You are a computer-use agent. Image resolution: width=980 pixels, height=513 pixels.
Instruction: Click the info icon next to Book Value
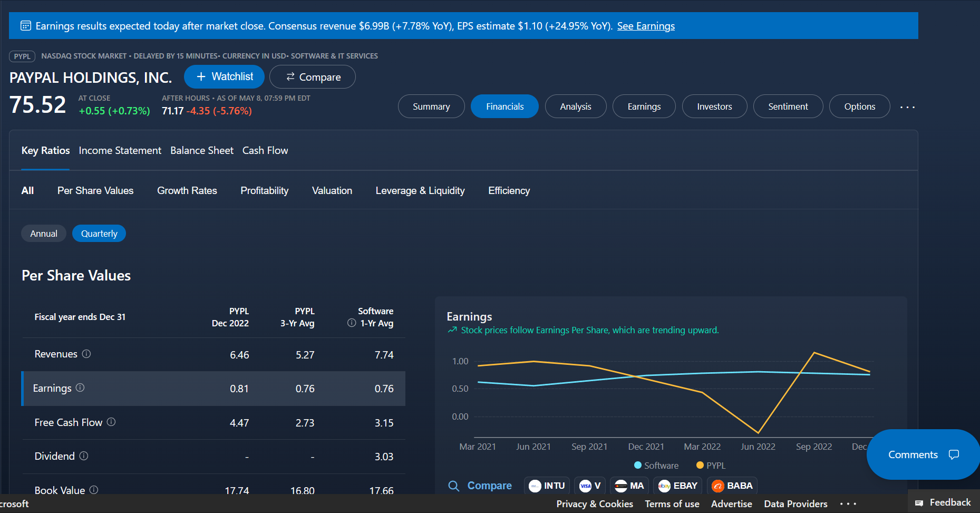[94, 490]
